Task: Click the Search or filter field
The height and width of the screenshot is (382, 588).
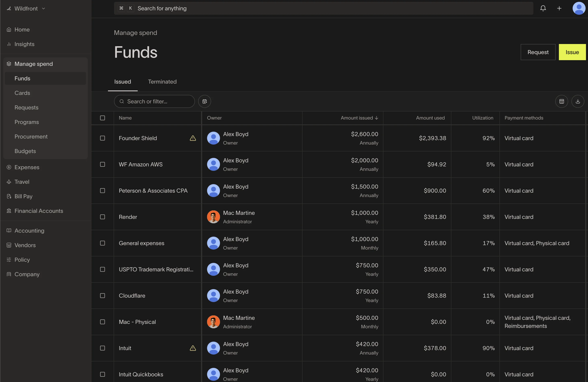Action: click(154, 101)
